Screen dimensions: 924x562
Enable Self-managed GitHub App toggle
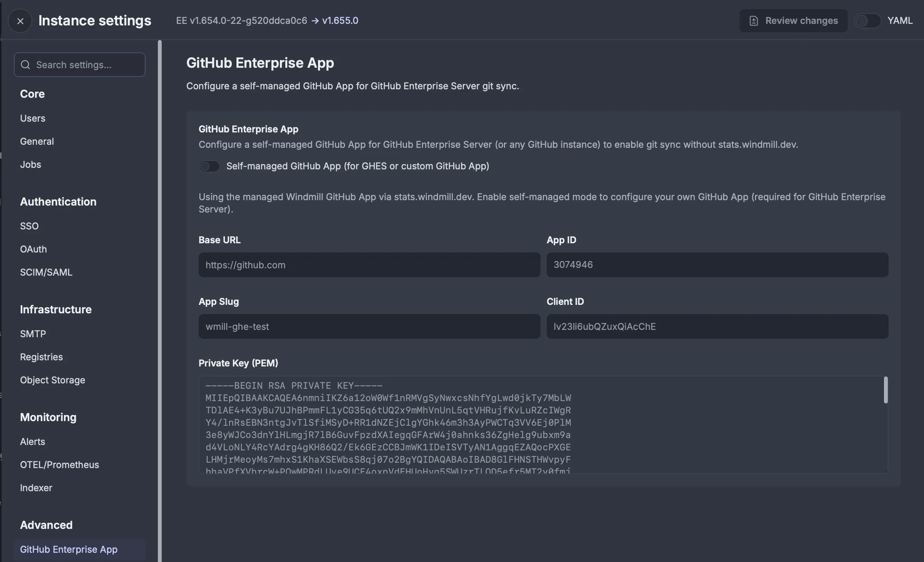[x=209, y=166]
